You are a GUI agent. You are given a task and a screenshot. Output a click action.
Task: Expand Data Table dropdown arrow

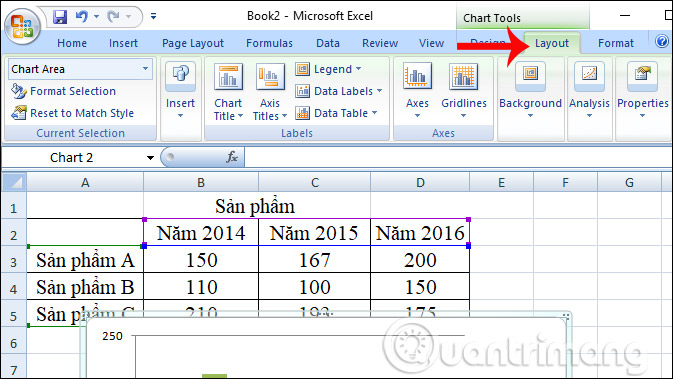pos(375,112)
